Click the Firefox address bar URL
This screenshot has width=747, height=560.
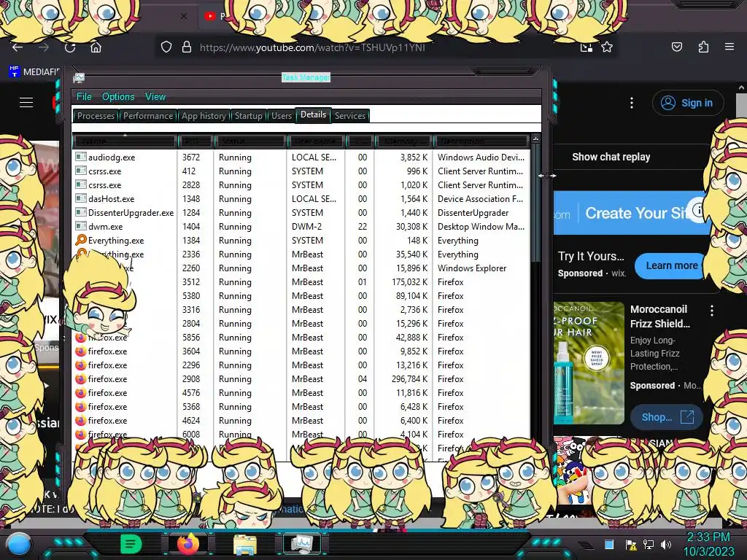pos(312,47)
